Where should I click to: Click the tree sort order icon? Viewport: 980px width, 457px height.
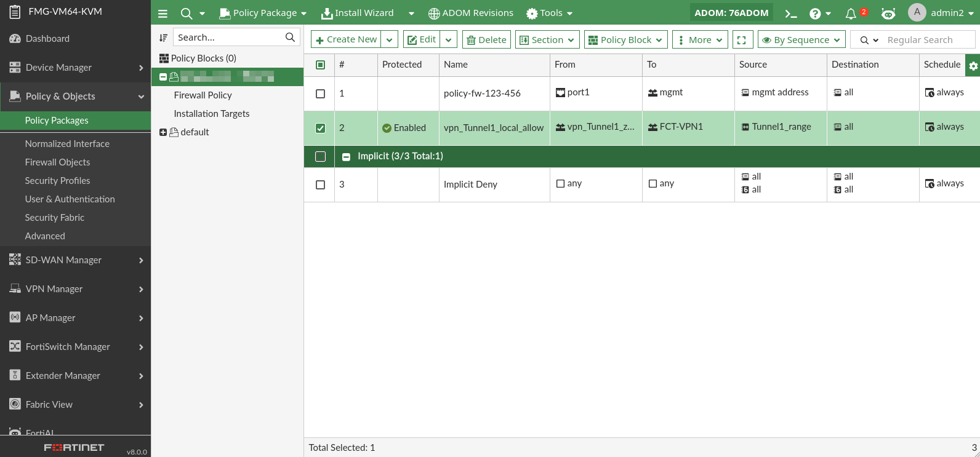click(163, 38)
